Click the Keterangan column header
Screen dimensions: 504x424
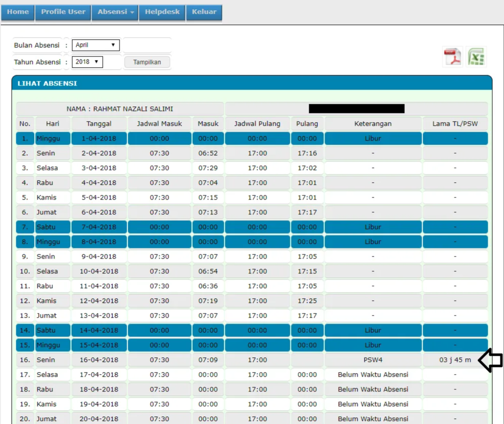pos(373,124)
